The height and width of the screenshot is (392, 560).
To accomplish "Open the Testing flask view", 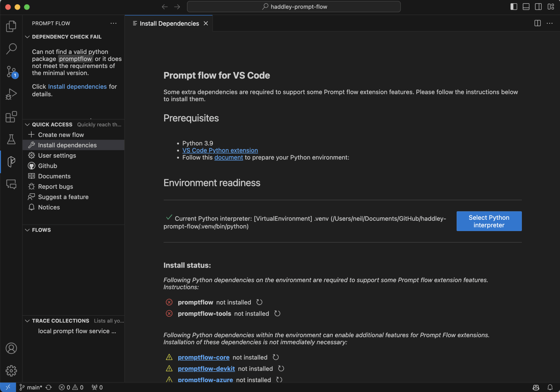I will click(11, 139).
